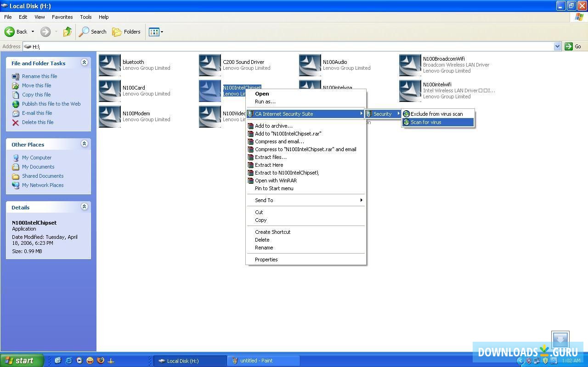Select the N100Modem file icon
Image resolution: width=588 pixels, height=367 pixels.
pos(110,117)
